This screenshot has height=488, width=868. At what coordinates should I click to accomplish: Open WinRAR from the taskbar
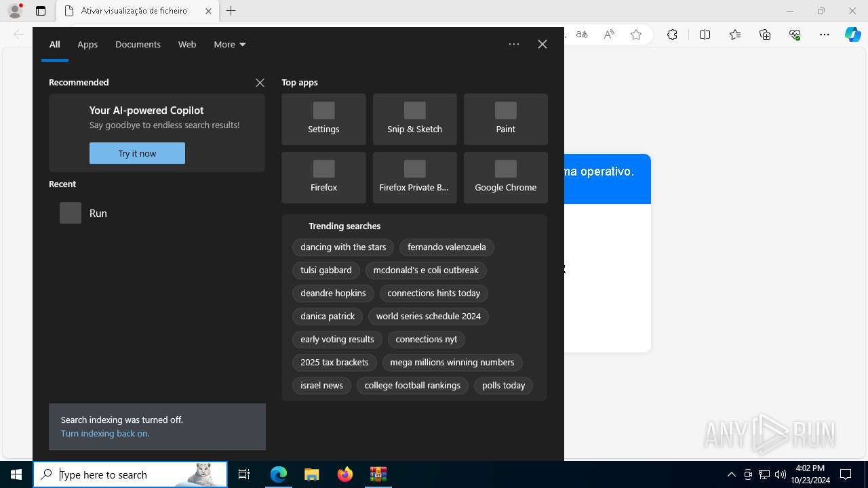click(x=378, y=474)
